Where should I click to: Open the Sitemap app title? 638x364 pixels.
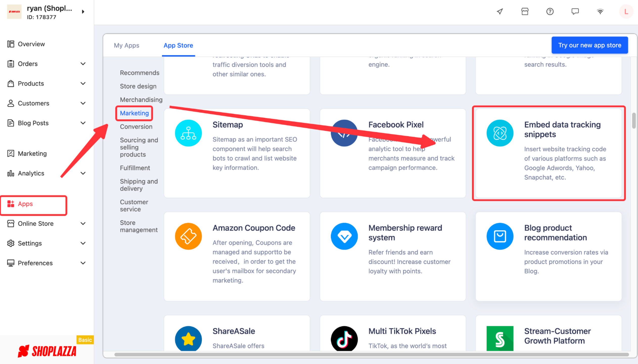pyautogui.click(x=227, y=125)
